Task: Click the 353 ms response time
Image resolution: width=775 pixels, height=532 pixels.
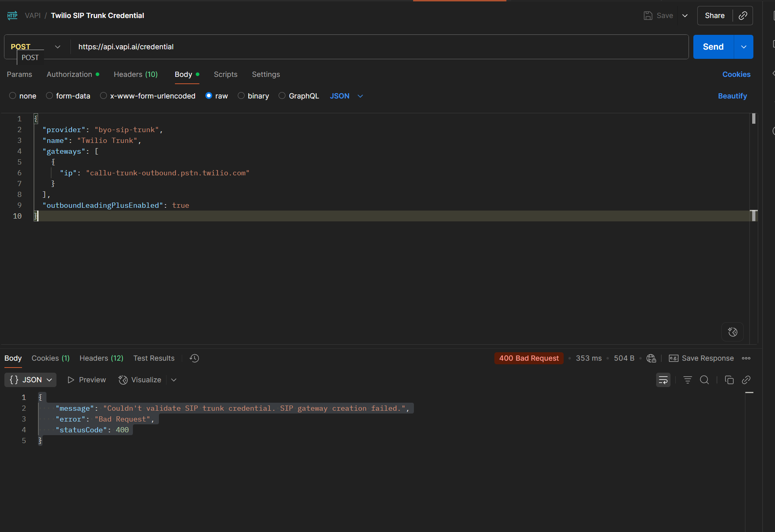Action: (588, 358)
